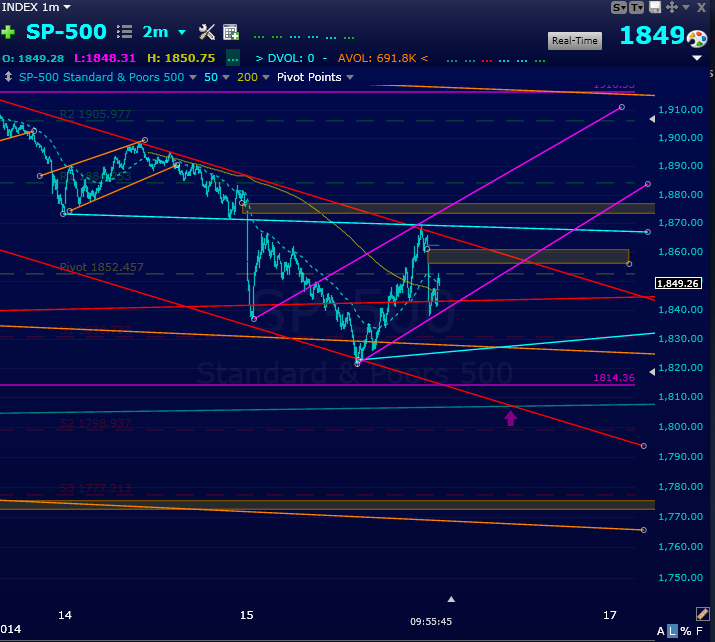Click the 09:55:45 time label
The width and height of the screenshot is (715, 642).
(431, 621)
